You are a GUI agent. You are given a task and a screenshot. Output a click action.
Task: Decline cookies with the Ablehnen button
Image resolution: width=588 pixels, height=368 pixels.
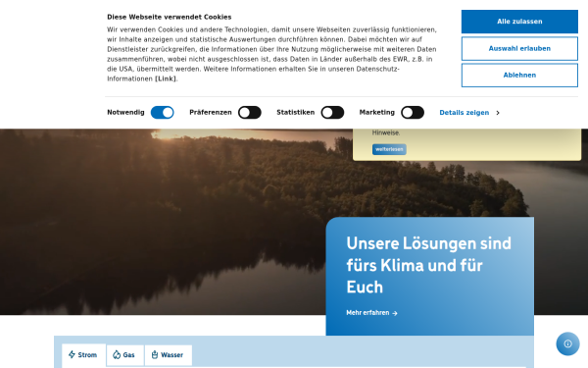(519, 76)
